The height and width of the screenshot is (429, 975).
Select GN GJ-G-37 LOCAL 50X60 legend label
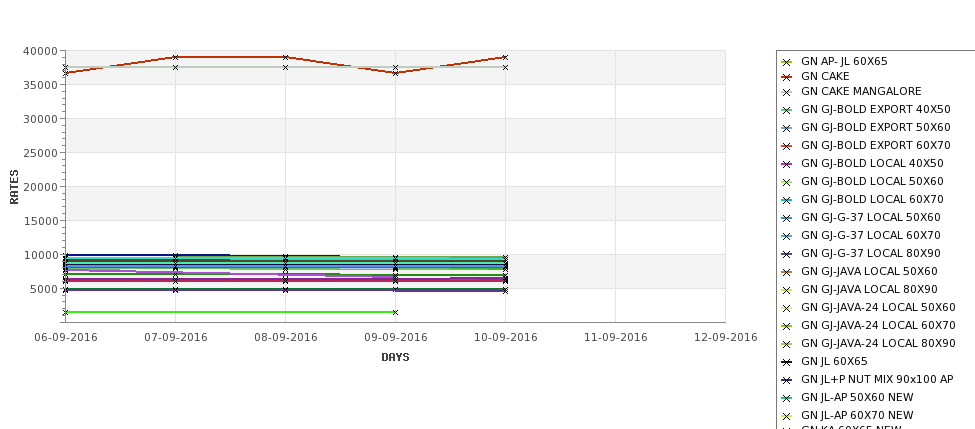click(871, 218)
